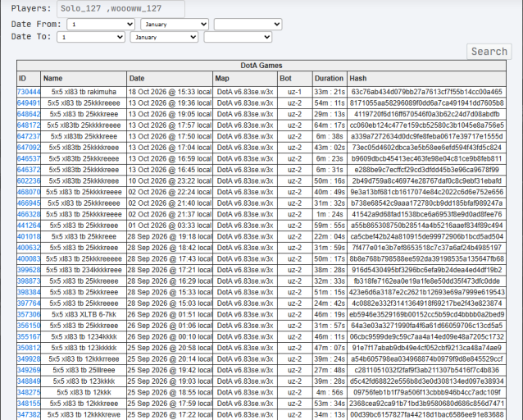Click the ID column header
Image resolution: width=523 pixels, height=420 pixels.
click(29, 79)
